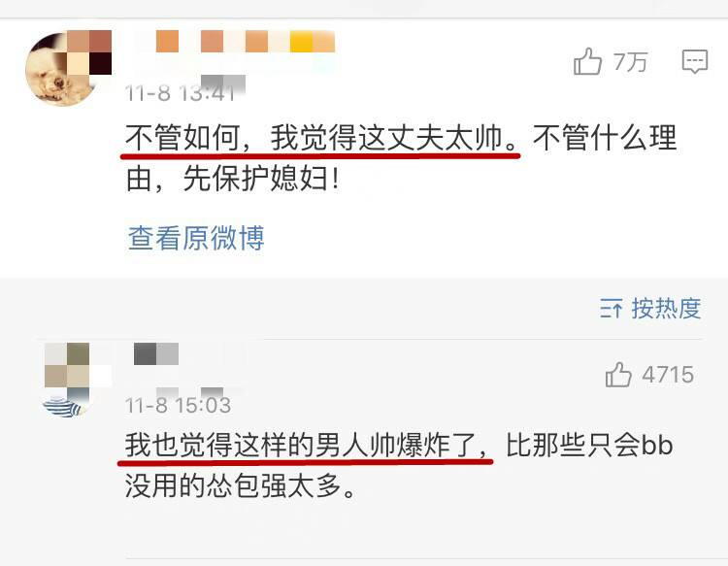Screen dimensions: 728x566
Task: Tap the text 比那些只会bb
Action: (589, 446)
